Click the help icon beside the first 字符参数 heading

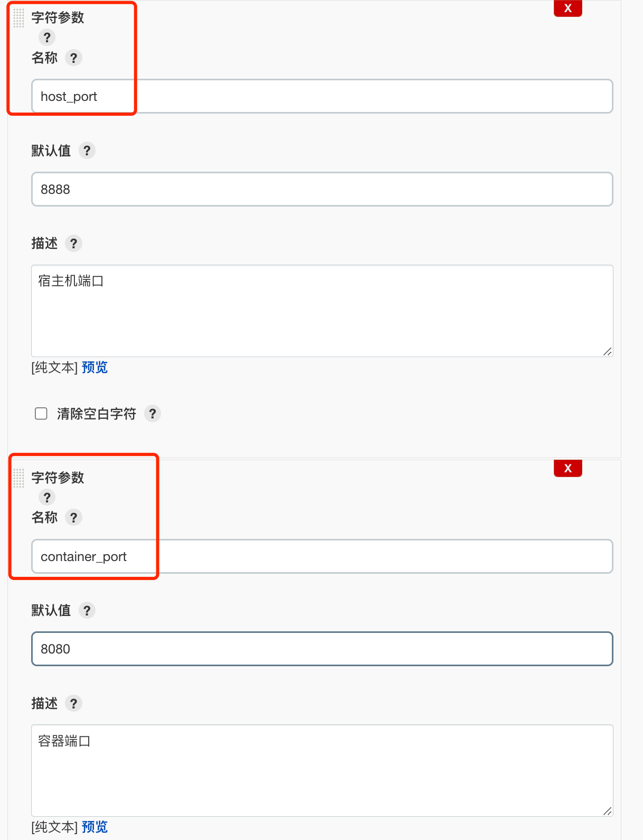click(47, 37)
